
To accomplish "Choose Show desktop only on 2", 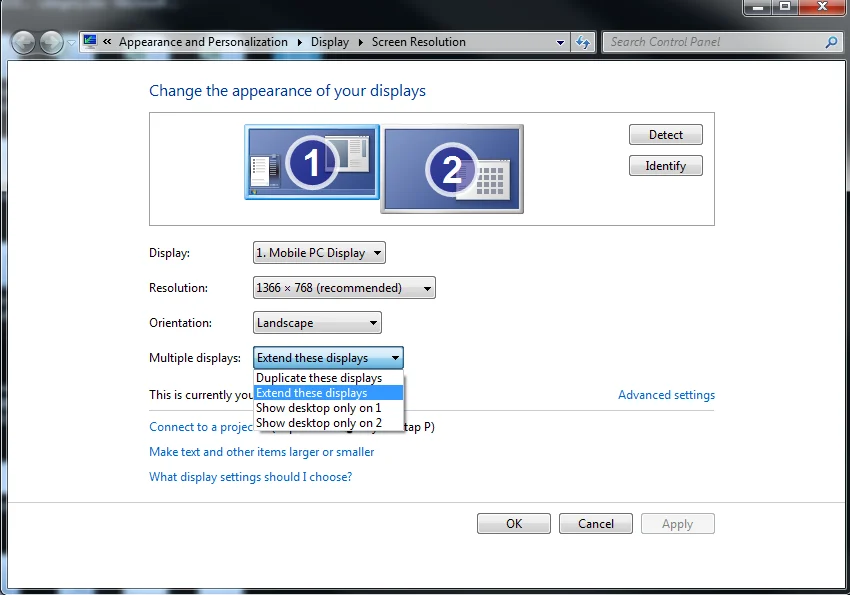I will pyautogui.click(x=329, y=423).
